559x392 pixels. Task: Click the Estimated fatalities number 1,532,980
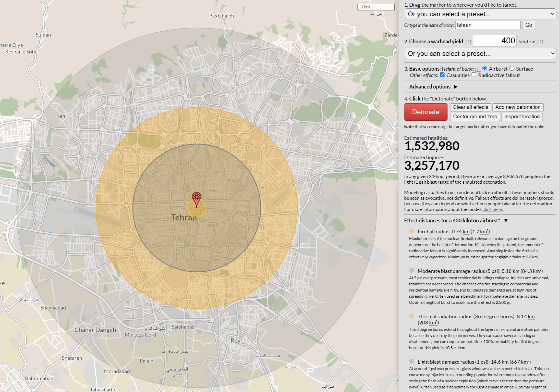click(432, 146)
